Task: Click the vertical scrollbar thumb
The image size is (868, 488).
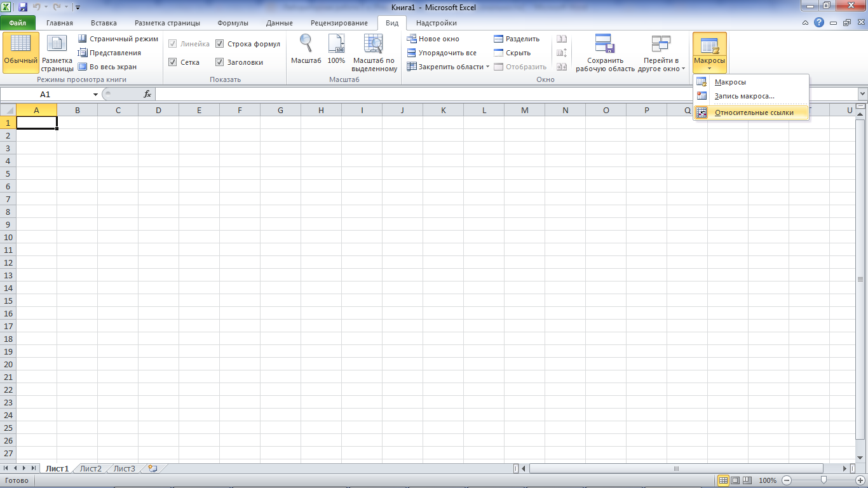Action: [862, 279]
